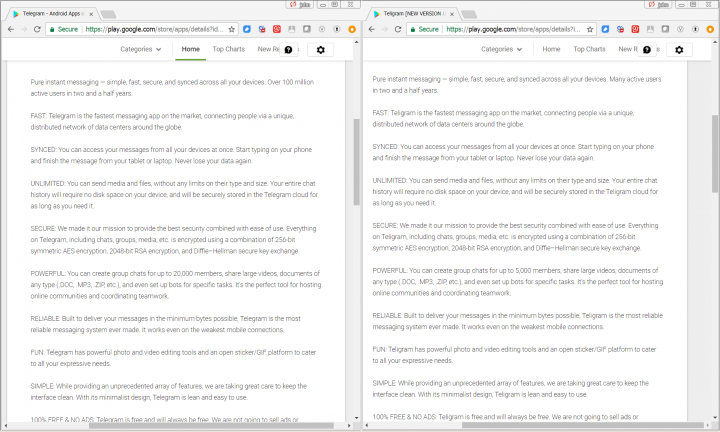The height and width of the screenshot is (432, 720).
Task: Click horizontal scrollbar thumb in right window
Action: (582, 426)
